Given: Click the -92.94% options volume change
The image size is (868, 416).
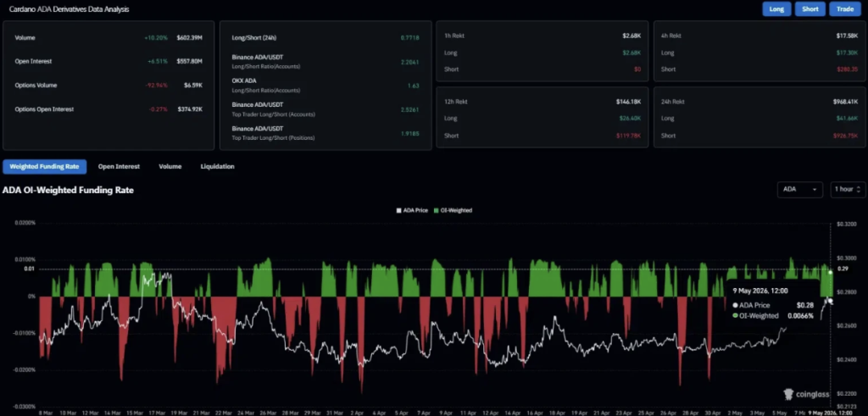Looking at the screenshot, I should tap(156, 86).
